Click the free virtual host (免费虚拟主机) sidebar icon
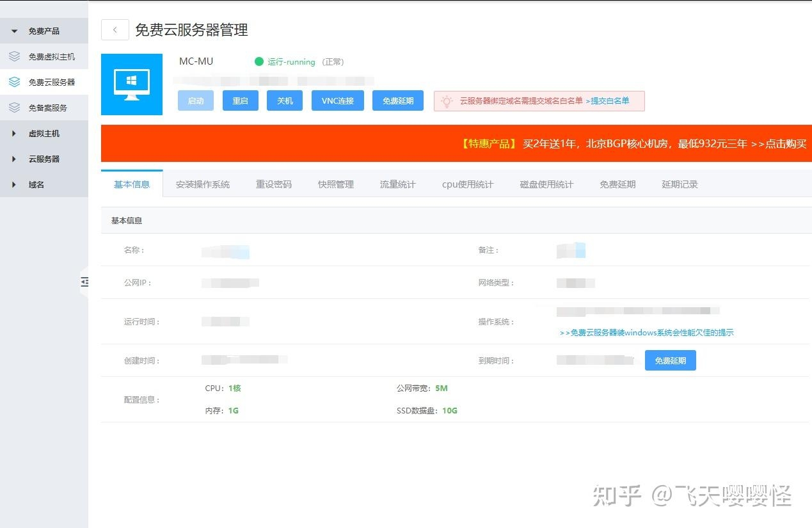Screen dimensions: 812x528 point(14,56)
